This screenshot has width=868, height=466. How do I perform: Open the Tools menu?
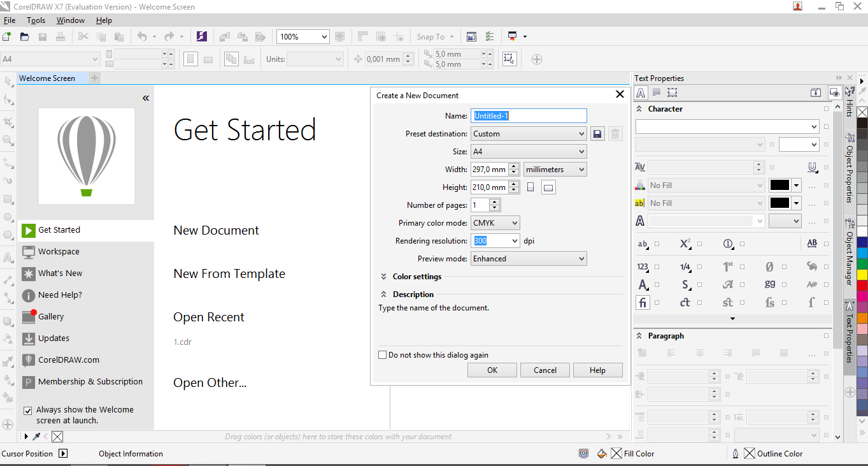tap(36, 20)
